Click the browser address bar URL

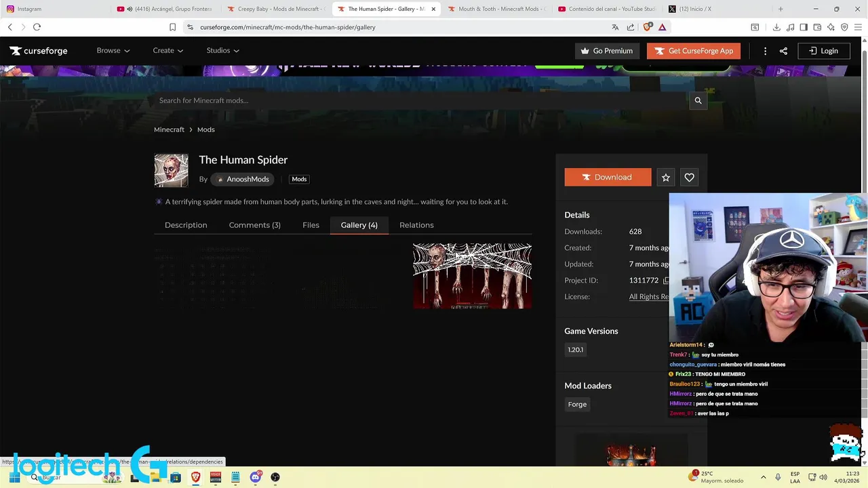[288, 27]
